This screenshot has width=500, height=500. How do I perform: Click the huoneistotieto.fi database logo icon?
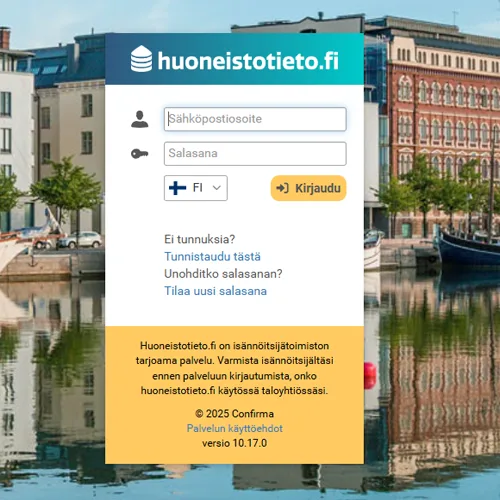[141, 59]
